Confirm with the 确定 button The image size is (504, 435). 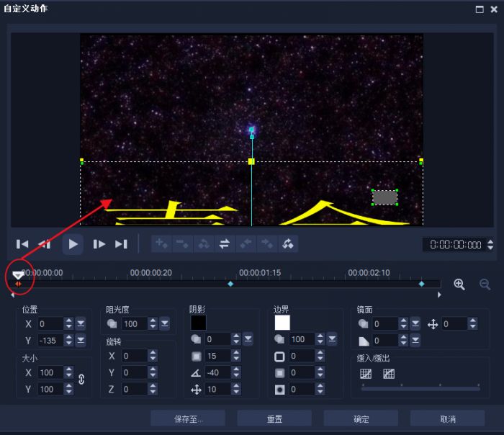(x=361, y=419)
